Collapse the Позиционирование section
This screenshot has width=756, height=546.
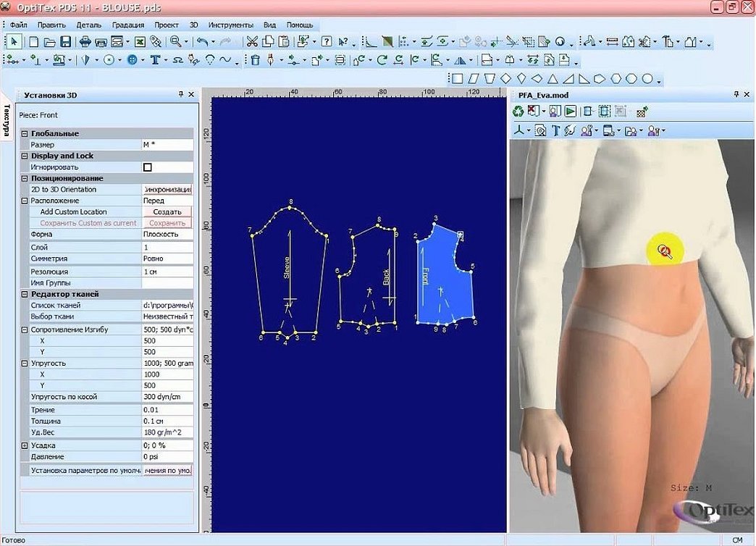click(x=25, y=178)
